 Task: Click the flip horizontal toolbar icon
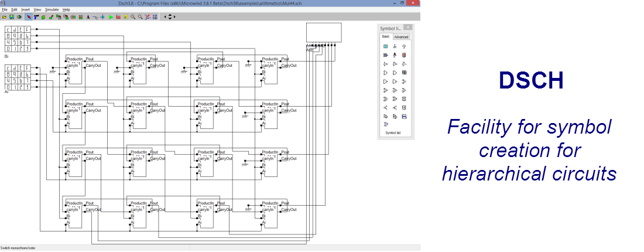[x=73, y=17]
